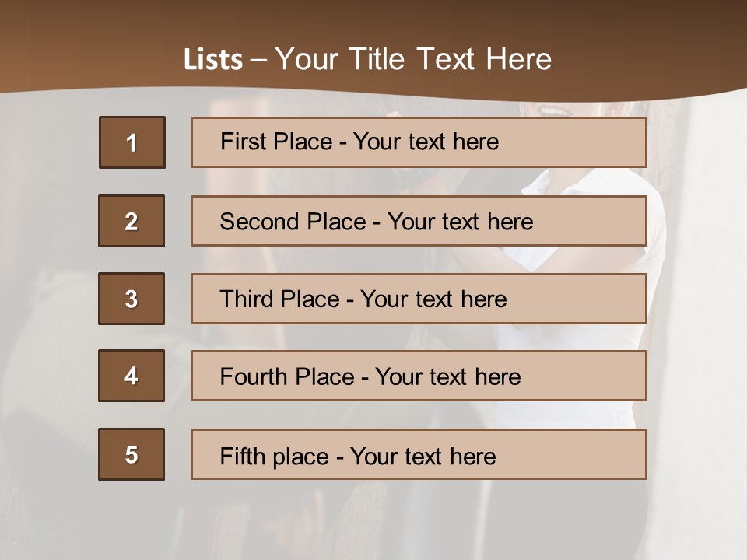
Task: Click 'Your text here' in Third Place bar
Action: pos(433,299)
